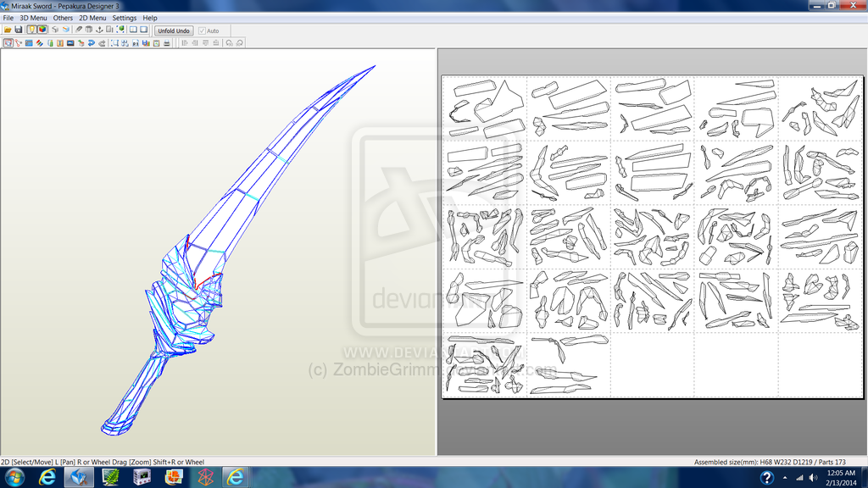Click the blue curved arrow icon
Image resolution: width=868 pixels, height=488 pixels.
92,42
